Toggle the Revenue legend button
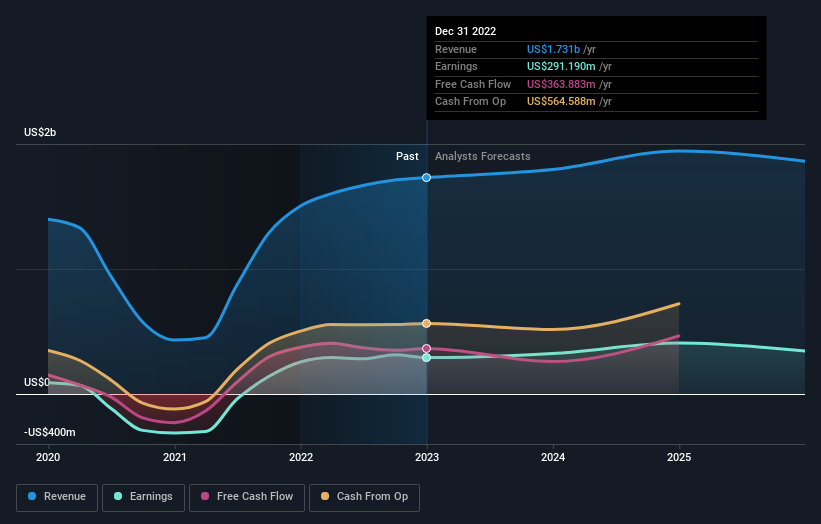This screenshot has height=524, width=821. click(57, 497)
